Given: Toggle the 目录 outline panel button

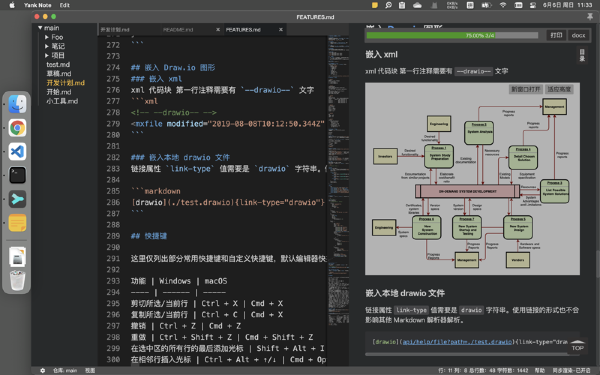Looking at the screenshot, I should 582,55.
